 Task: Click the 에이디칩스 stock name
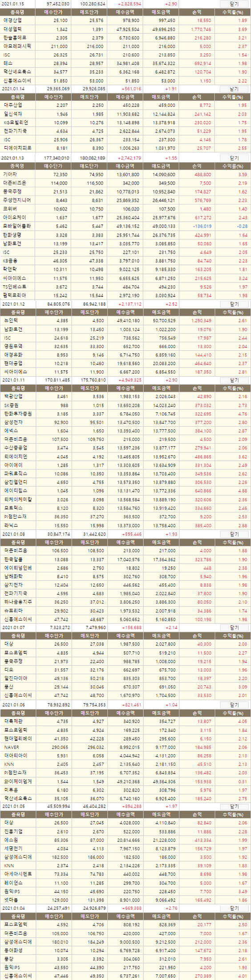(x=14, y=491)
